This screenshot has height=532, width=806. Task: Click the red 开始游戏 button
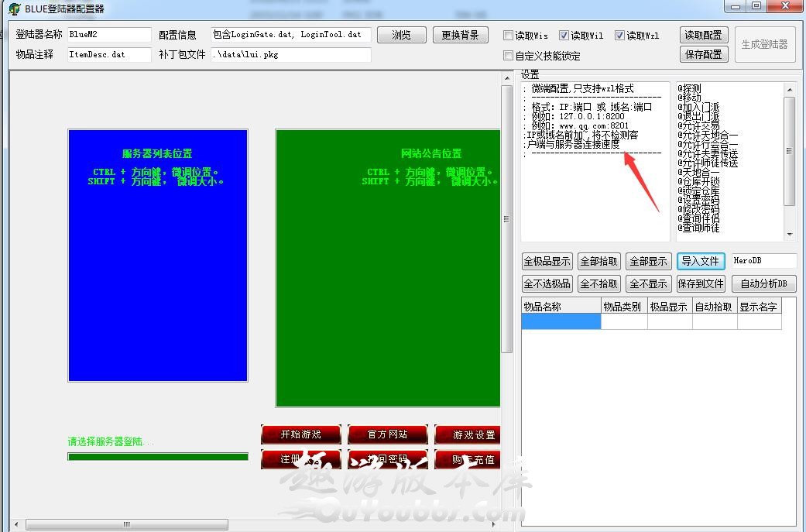click(300, 434)
